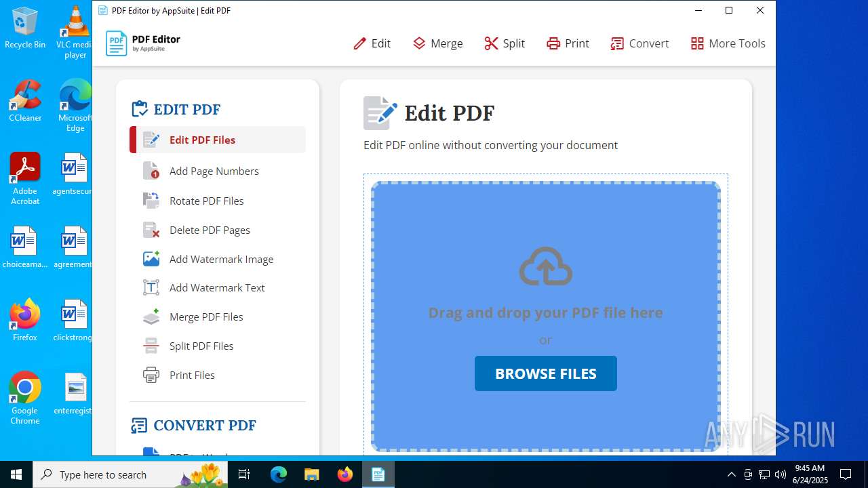The image size is (868, 488).
Task: Open the Merge tool in top toolbar
Action: tap(437, 43)
